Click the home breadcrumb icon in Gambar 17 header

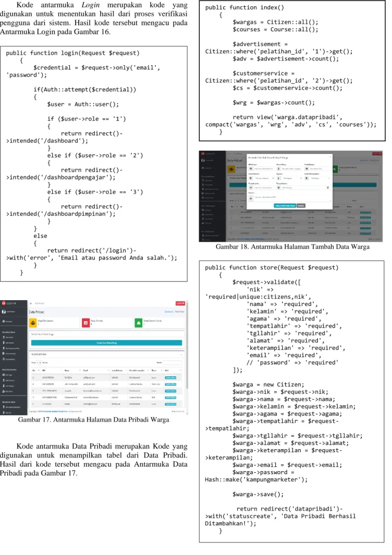[x=31, y=303]
